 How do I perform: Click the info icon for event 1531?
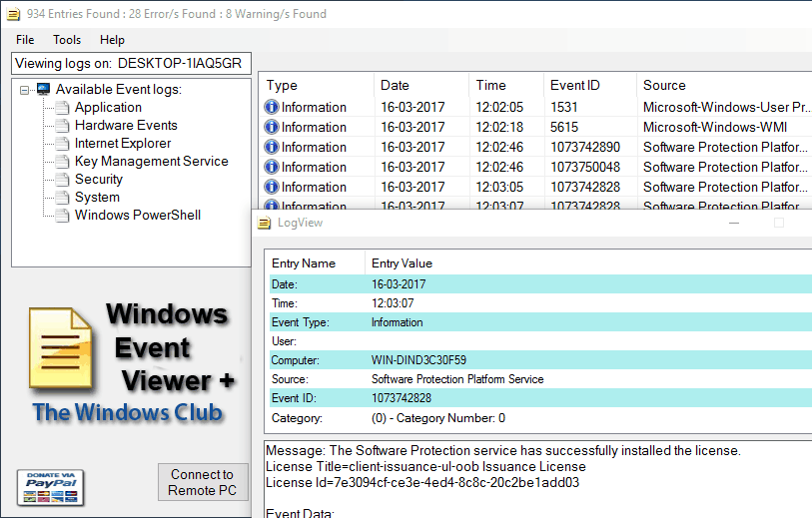pyautogui.click(x=272, y=107)
